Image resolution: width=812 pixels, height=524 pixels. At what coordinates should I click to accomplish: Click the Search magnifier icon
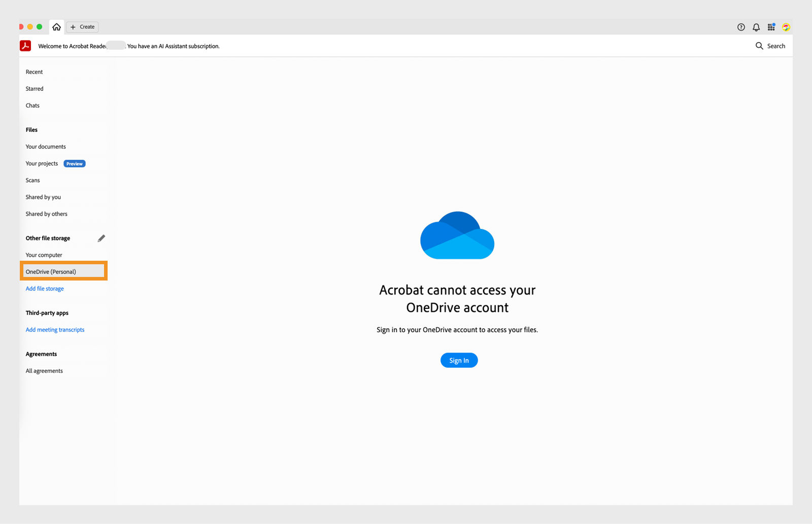tap(759, 46)
